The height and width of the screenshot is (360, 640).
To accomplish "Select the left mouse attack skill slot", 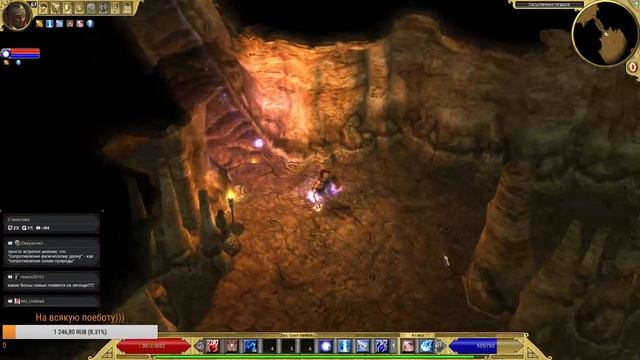I will click(408, 346).
